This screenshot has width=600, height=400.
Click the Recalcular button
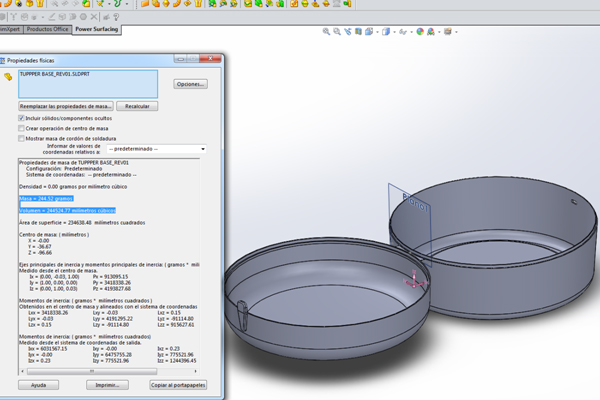point(136,106)
